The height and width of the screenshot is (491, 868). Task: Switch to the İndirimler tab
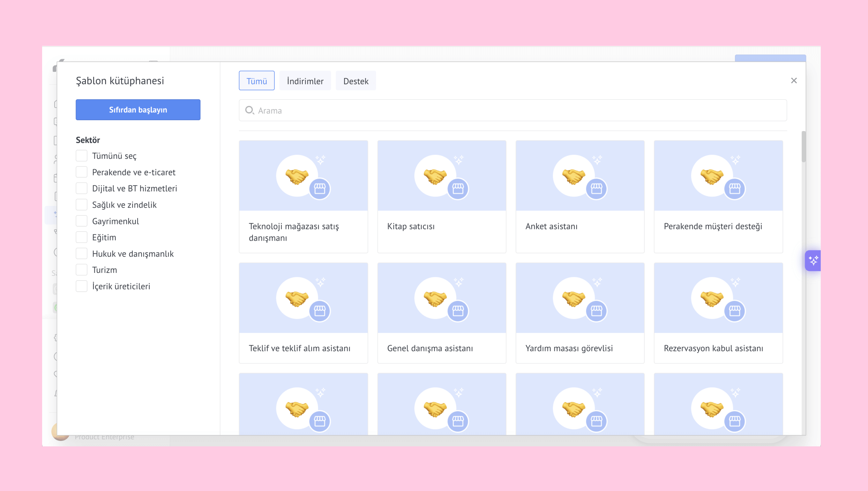pyautogui.click(x=305, y=81)
